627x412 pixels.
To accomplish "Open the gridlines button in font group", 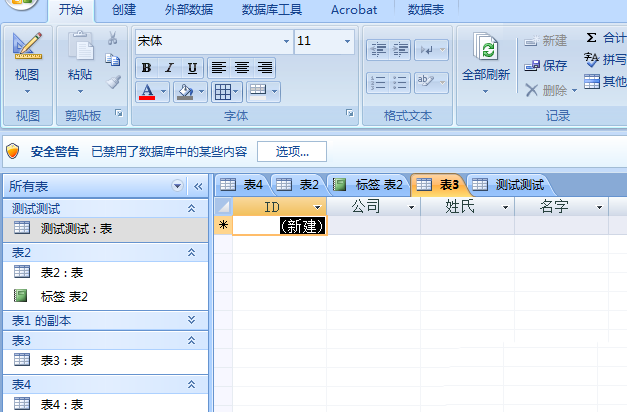I will pyautogui.click(x=227, y=92).
